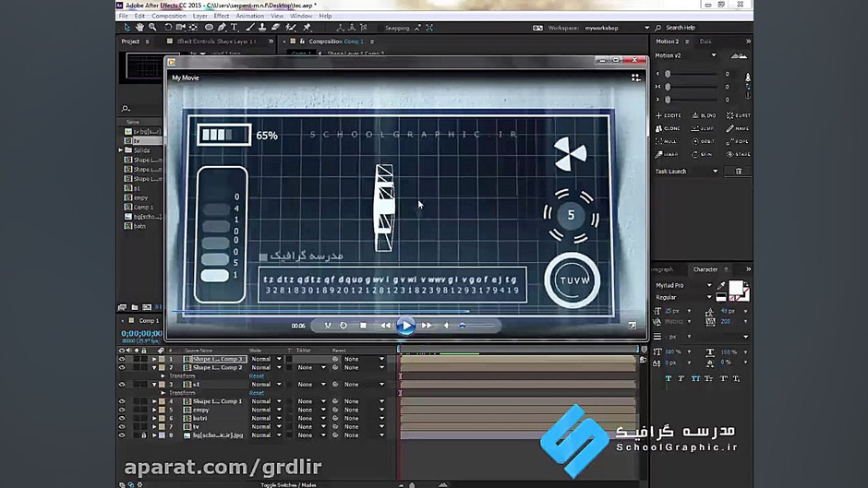868x488 pixels.
Task: Select the Hand tool
Action: [x=139, y=27]
